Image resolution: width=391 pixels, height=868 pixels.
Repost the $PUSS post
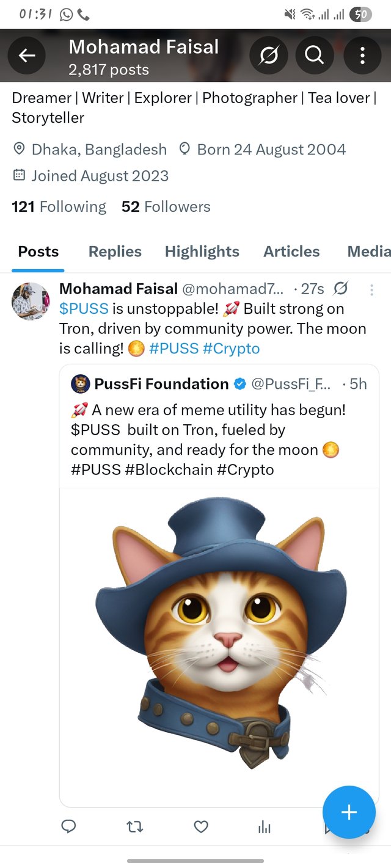[134, 826]
